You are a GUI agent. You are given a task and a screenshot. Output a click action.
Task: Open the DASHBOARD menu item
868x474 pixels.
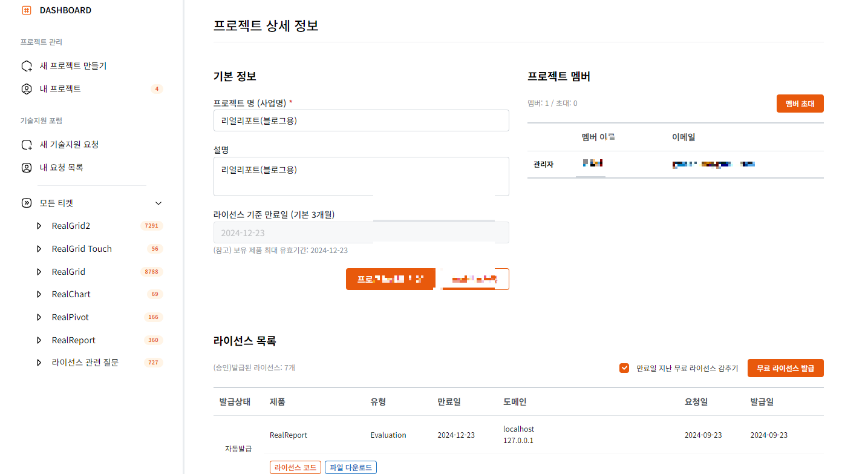(66, 10)
